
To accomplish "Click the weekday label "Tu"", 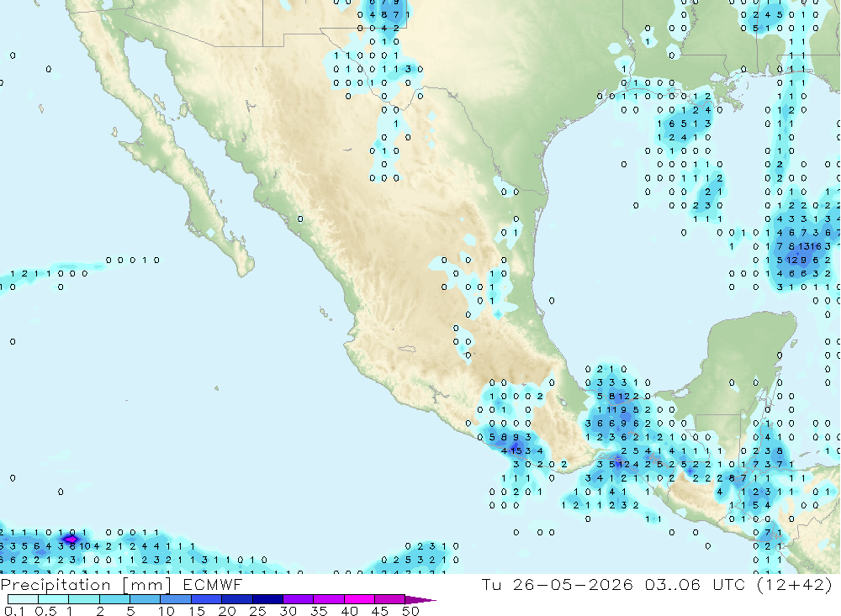I will coord(491,584).
